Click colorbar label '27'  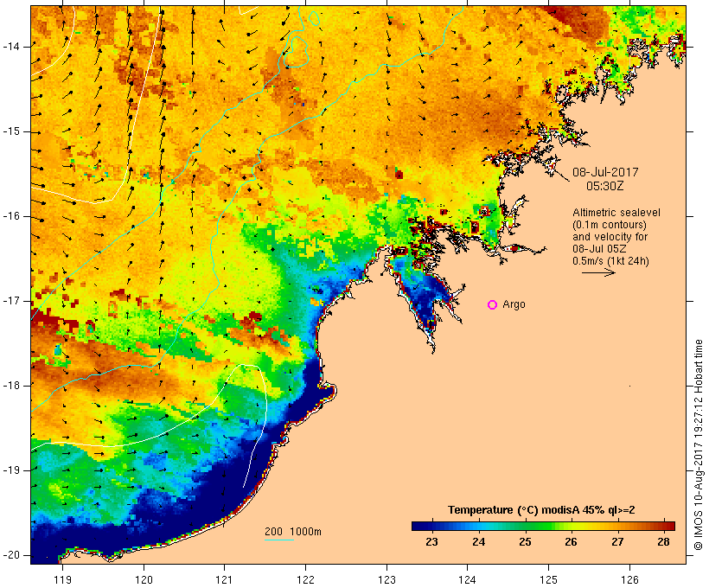(x=617, y=542)
